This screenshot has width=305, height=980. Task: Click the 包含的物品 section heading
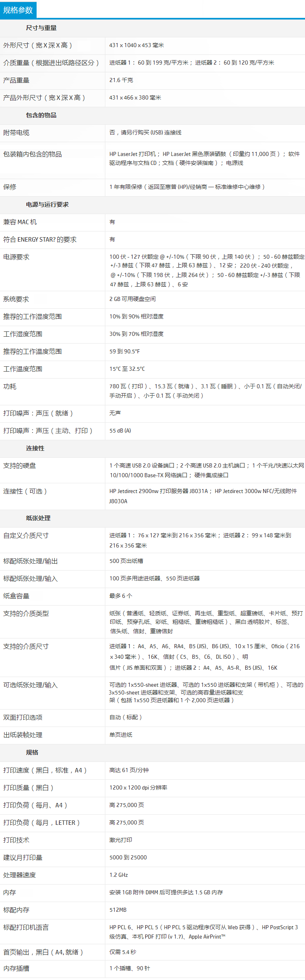pos(41,115)
